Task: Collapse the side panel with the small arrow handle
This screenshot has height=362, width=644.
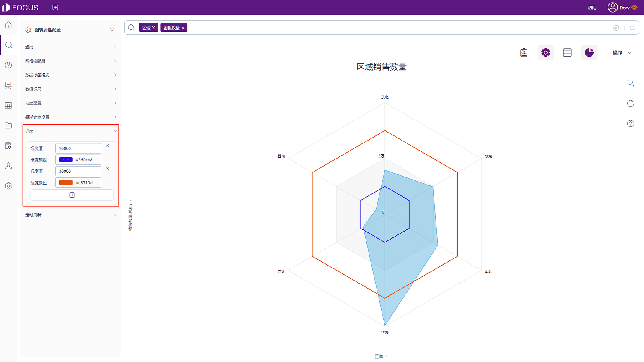Action: [130, 200]
